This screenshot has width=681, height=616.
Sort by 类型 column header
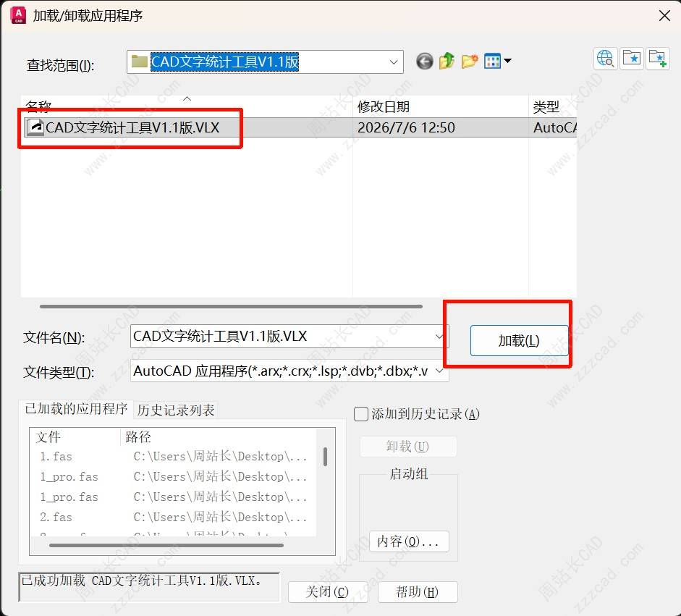coord(552,106)
